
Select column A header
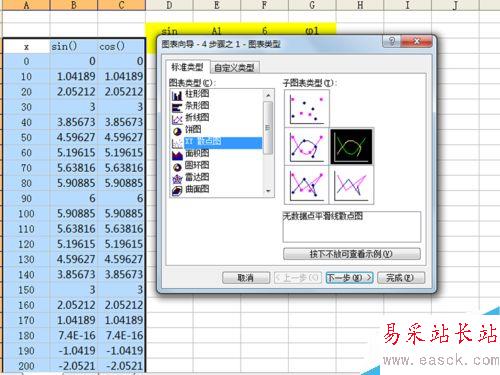26,5
